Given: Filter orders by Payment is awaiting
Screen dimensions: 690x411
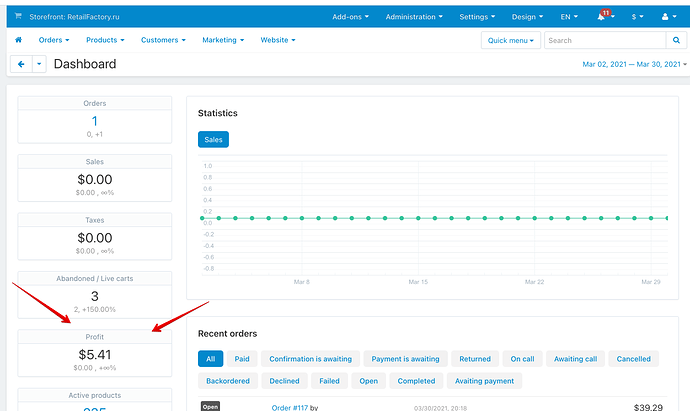Looking at the screenshot, I should coord(405,359).
